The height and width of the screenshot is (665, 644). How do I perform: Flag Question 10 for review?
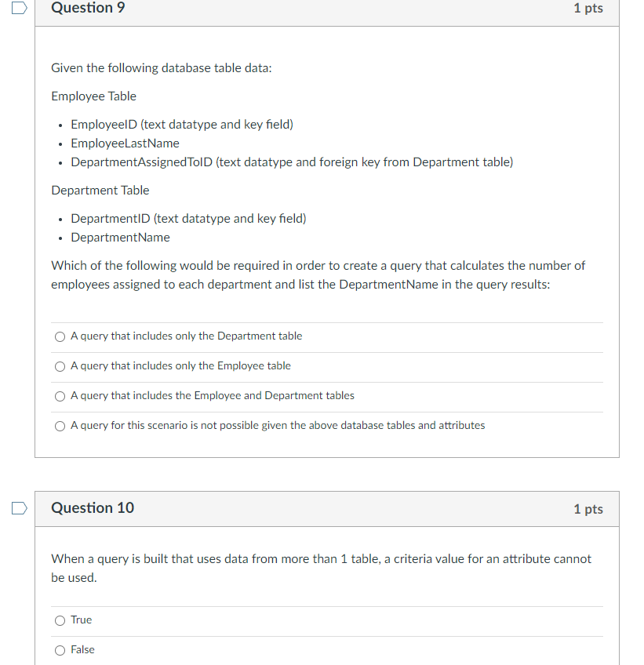coord(19,508)
